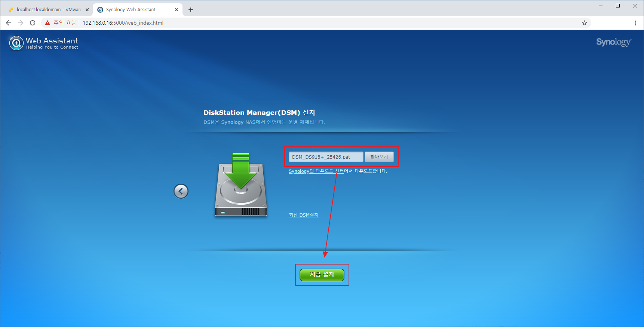
Task: Click the browser back arrow
Action: [9, 23]
